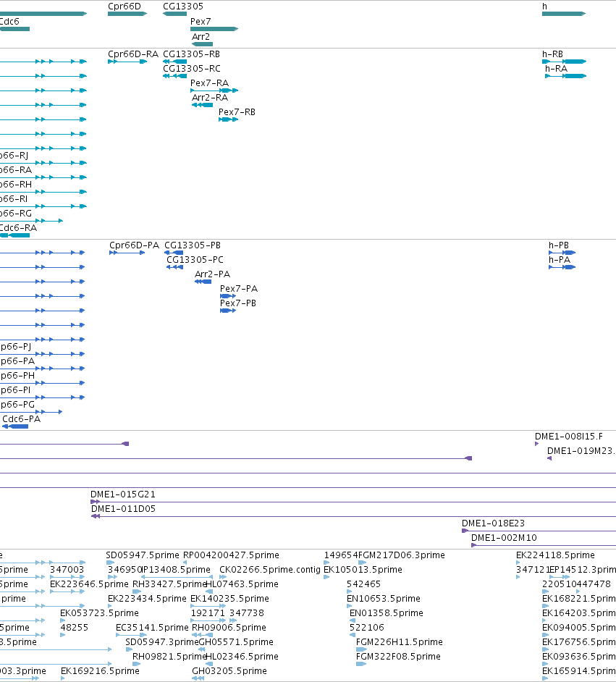Select the Cpr66D gene feature
The image size is (616, 682).
click(127, 14)
